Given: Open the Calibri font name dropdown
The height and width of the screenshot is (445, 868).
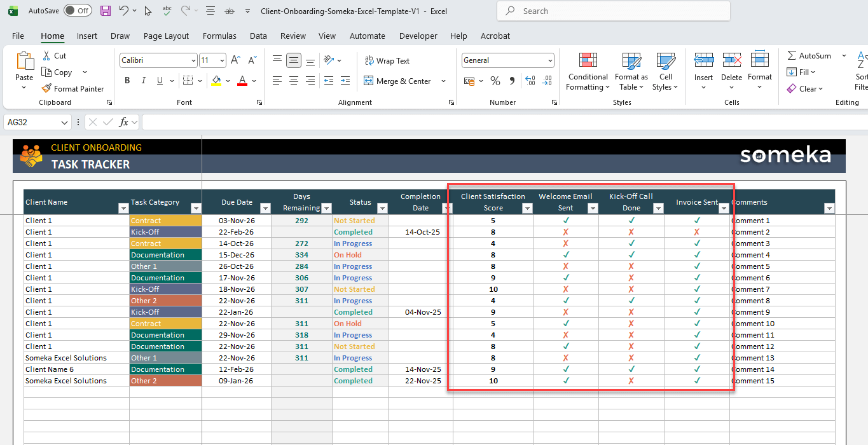Looking at the screenshot, I should [x=193, y=60].
